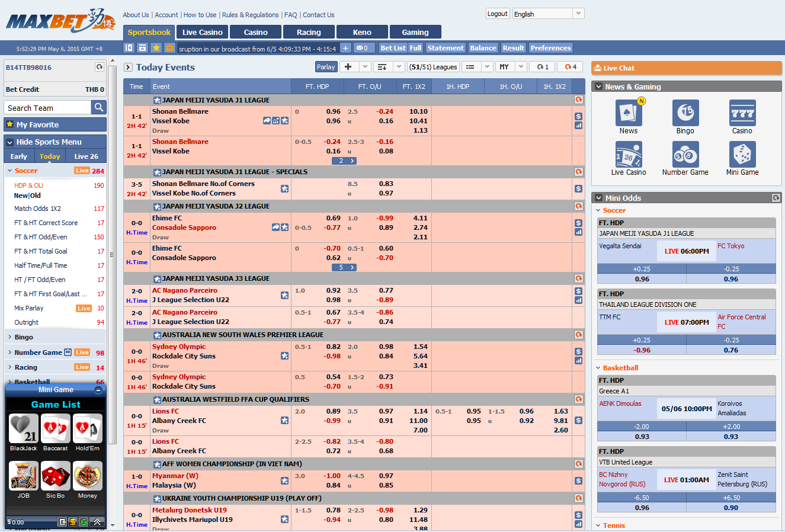Click the search magnifier button

(99, 107)
